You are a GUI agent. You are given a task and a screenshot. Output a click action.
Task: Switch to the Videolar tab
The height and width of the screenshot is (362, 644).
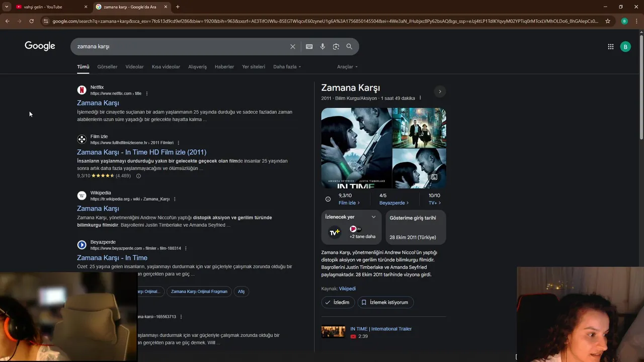click(x=134, y=66)
